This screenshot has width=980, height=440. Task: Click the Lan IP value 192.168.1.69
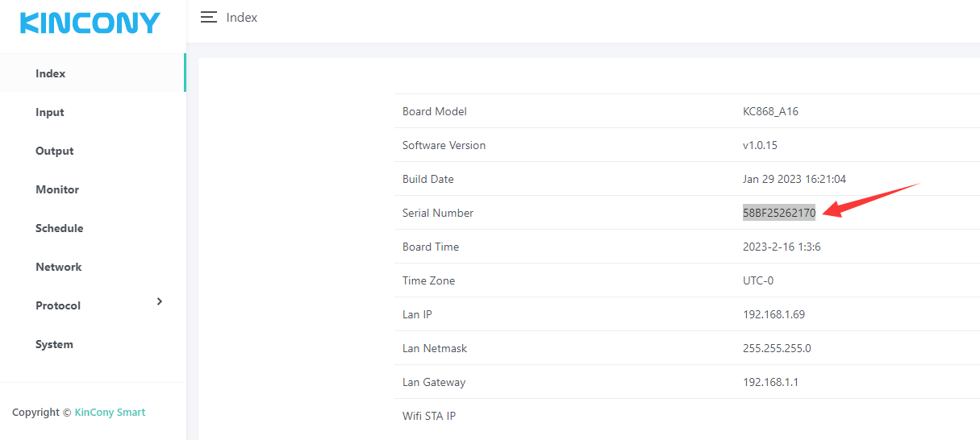(x=774, y=314)
